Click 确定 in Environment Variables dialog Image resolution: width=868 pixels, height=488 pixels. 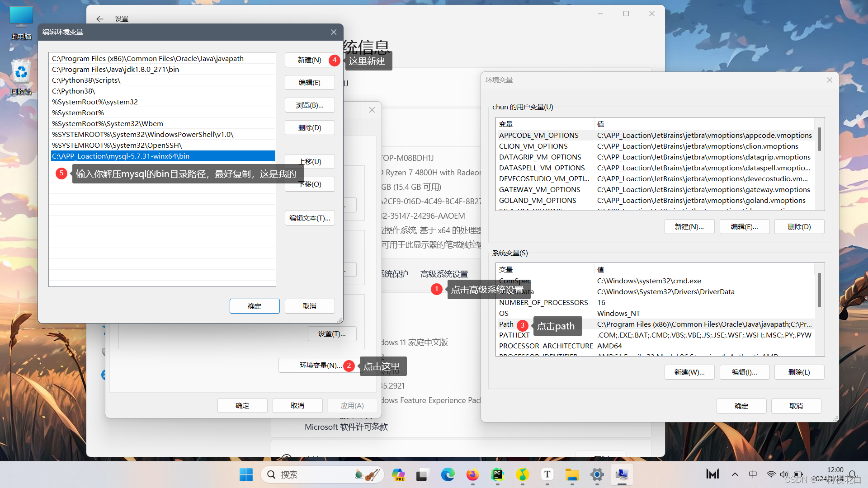coord(741,406)
